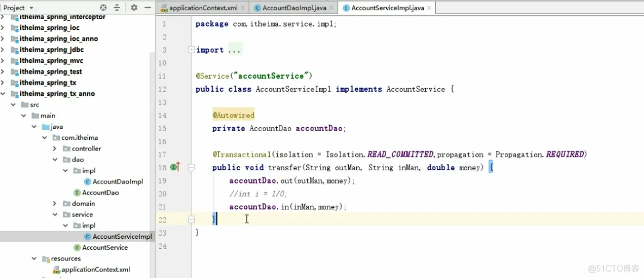The image size is (644, 278).
Task: Expand itheima_spring_jdbc module arrow
Action: [x=3, y=50]
